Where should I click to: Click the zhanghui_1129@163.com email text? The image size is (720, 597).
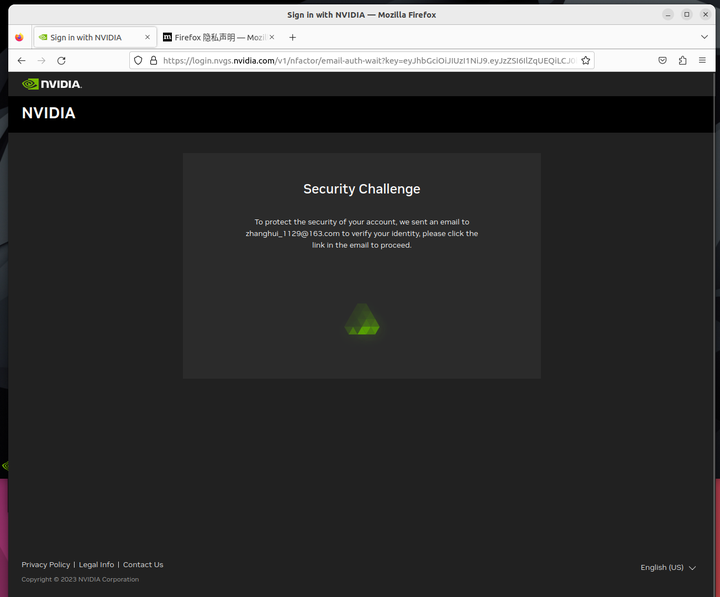point(292,233)
